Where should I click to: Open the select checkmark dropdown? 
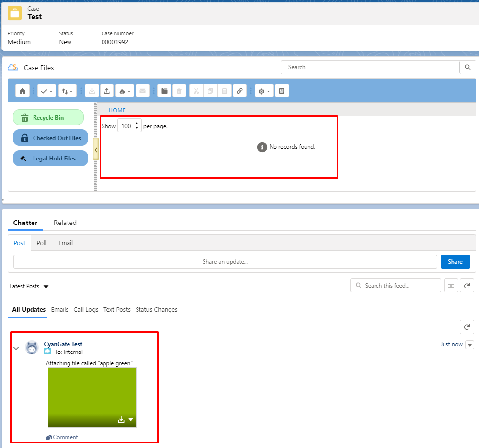[47, 91]
